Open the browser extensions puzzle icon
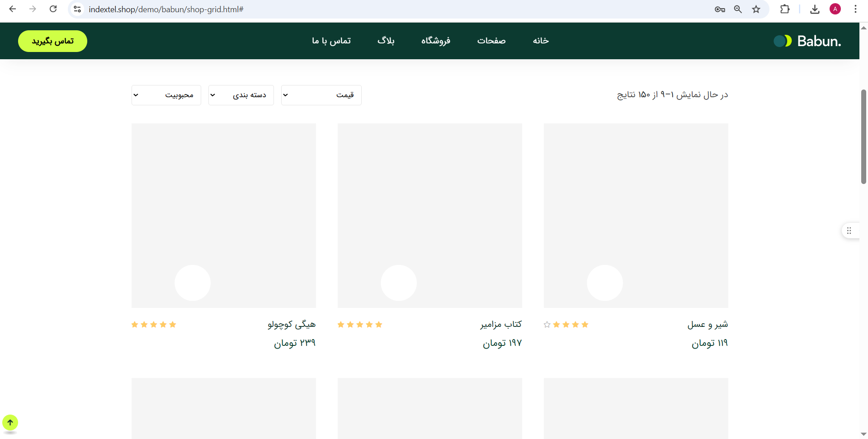Viewport: 868px width, 439px height. click(785, 9)
